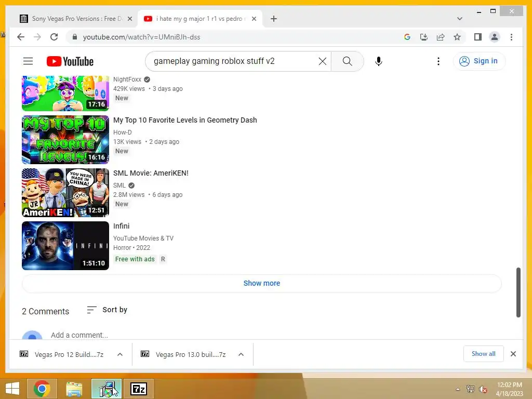Viewport: 532px width, 399px height.
Task: Click Show more recommendations
Action: pos(262,283)
